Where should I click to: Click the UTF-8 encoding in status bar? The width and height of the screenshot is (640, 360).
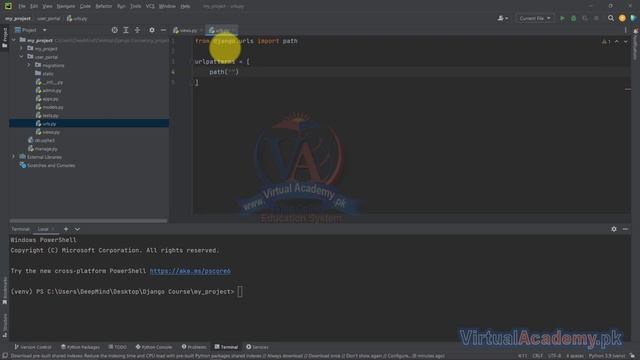click(554, 356)
